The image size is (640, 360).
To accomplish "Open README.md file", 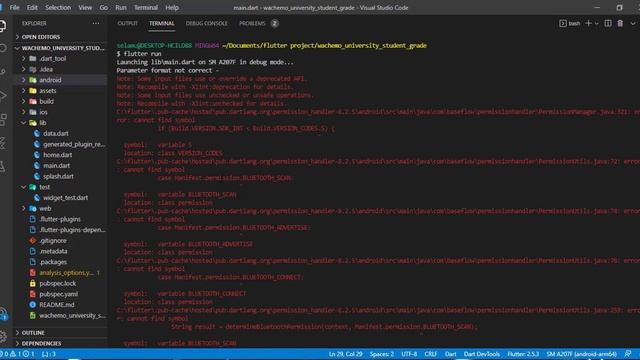I will (x=56, y=304).
